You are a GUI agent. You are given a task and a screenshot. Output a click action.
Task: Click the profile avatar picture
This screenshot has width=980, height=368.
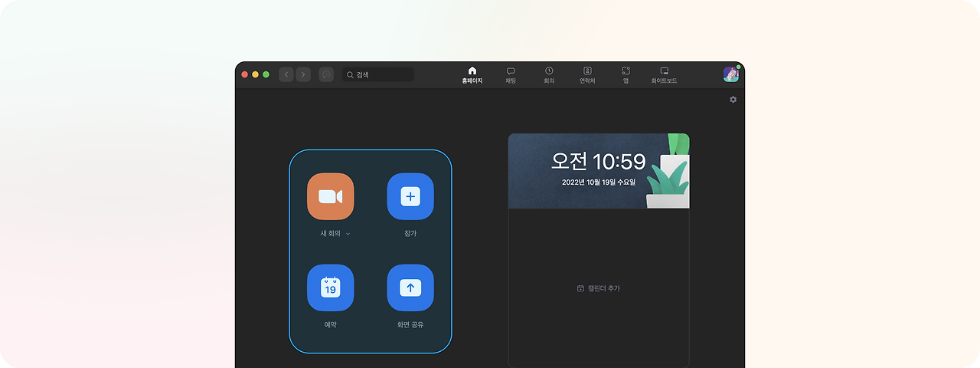[731, 74]
